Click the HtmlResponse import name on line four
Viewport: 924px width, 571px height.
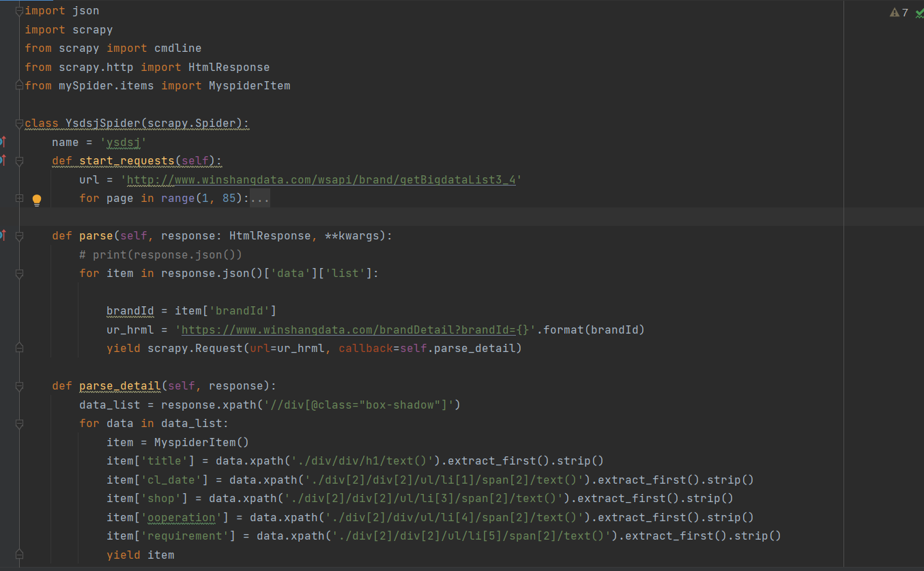(229, 68)
